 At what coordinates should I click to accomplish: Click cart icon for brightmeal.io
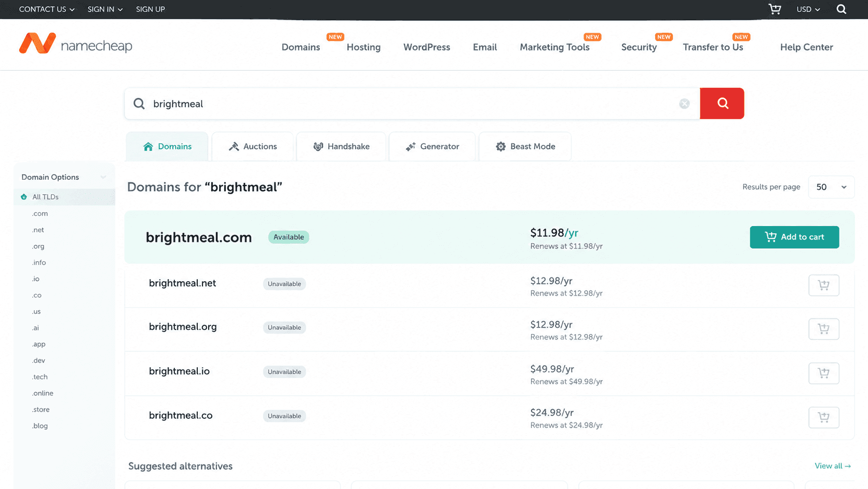click(823, 373)
